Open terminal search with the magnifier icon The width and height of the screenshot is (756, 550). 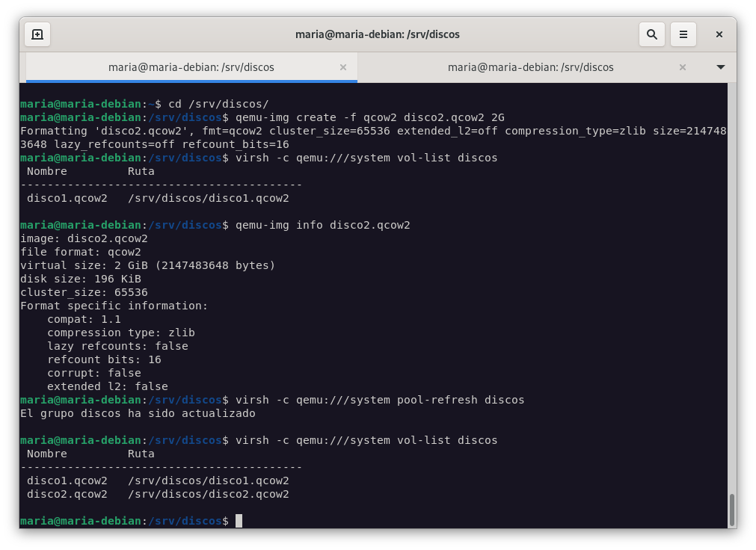click(652, 34)
